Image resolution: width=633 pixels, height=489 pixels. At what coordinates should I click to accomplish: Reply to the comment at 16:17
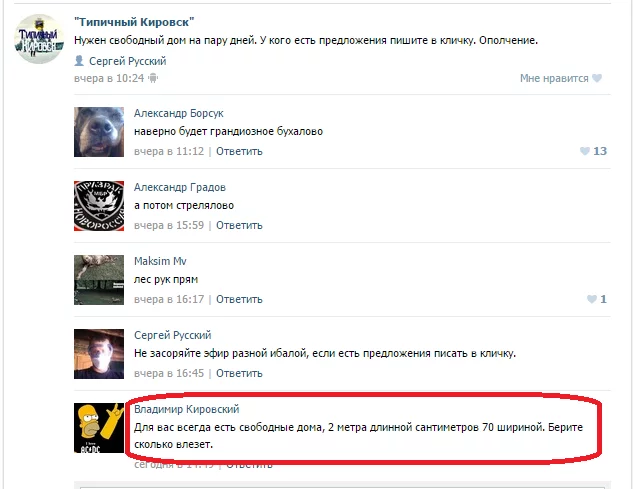239,299
